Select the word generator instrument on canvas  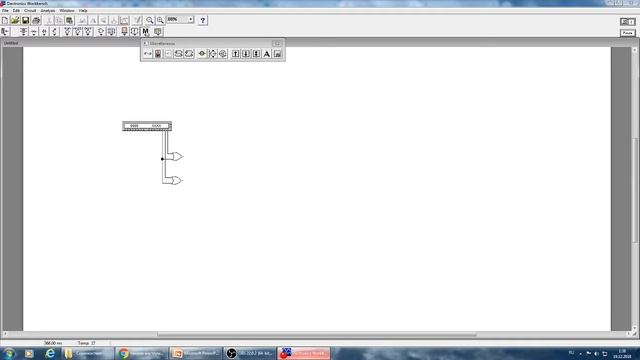pyautogui.click(x=147, y=126)
